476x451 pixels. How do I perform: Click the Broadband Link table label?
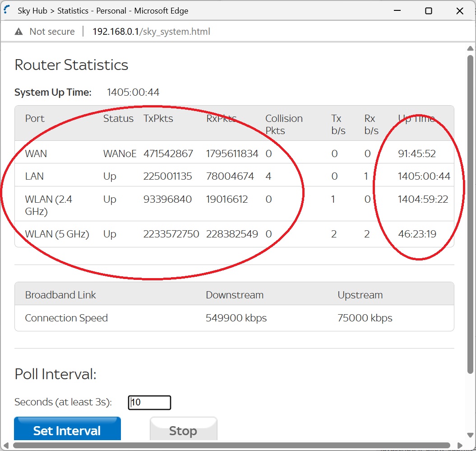coord(60,294)
